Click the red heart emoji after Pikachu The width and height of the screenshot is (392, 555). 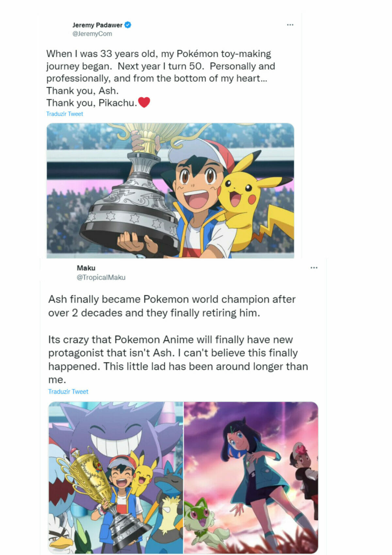point(144,103)
